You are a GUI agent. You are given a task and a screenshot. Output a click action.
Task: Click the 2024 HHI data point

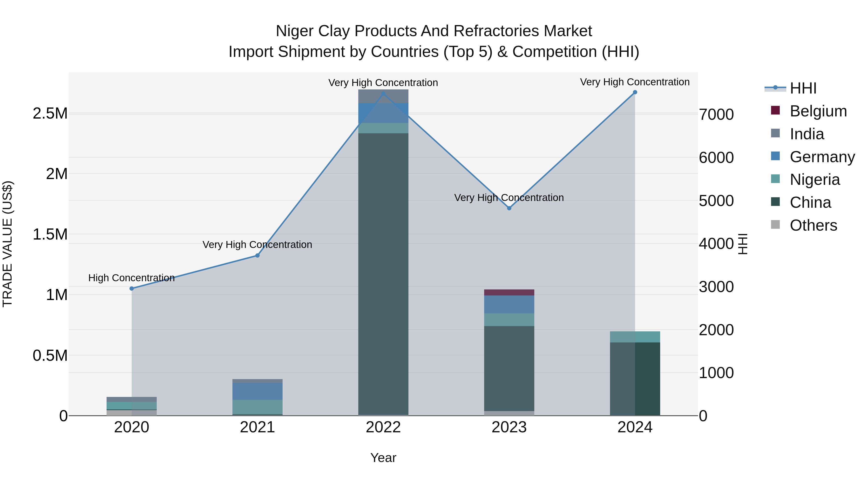[x=635, y=92]
